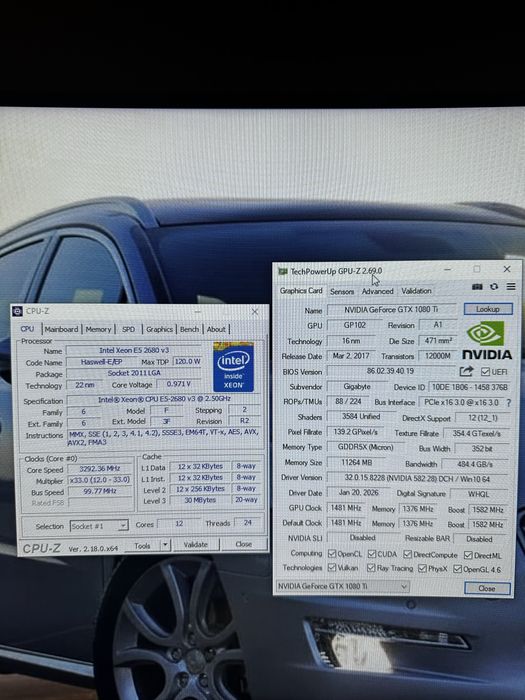Click the CPU name field Intel Xeon E5 2680 v3
The width and height of the screenshot is (525, 700).
[x=134, y=350]
